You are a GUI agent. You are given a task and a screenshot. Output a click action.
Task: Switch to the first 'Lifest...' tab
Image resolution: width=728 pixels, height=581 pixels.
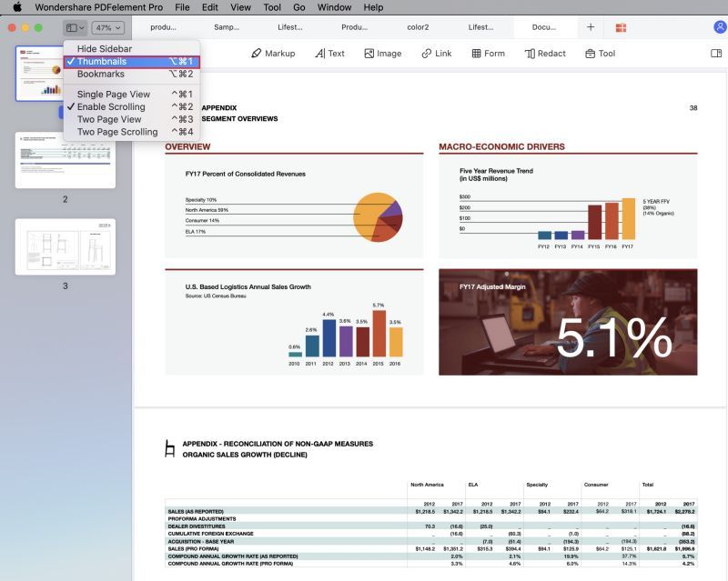(290, 27)
